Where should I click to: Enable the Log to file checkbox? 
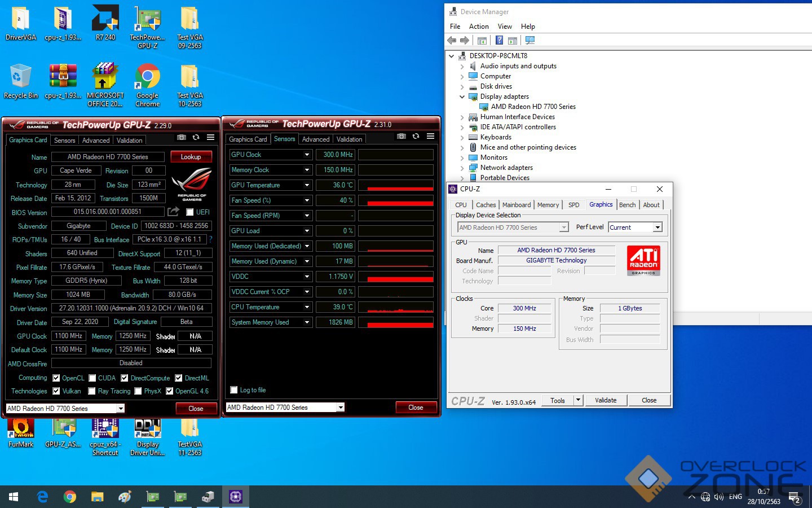point(234,390)
